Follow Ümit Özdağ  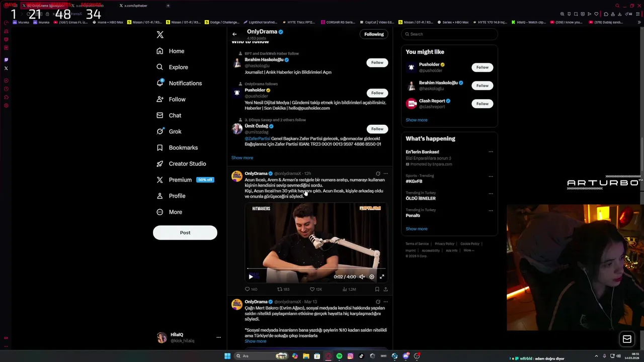377,129
